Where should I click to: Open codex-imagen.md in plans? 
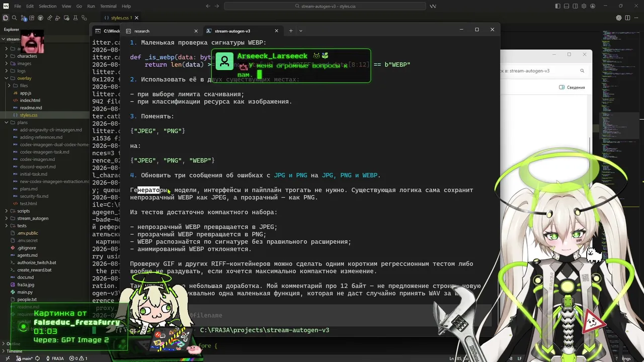(x=38, y=159)
